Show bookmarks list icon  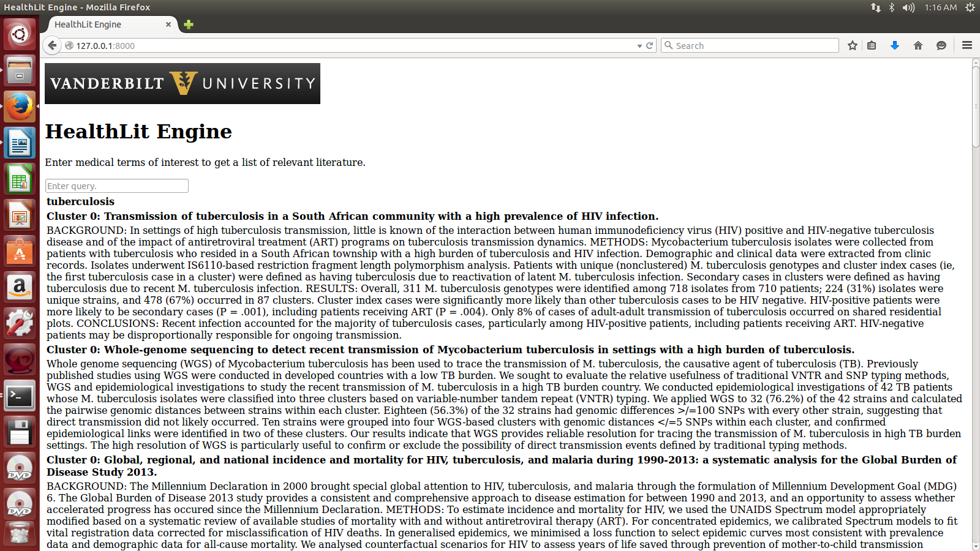point(872,45)
